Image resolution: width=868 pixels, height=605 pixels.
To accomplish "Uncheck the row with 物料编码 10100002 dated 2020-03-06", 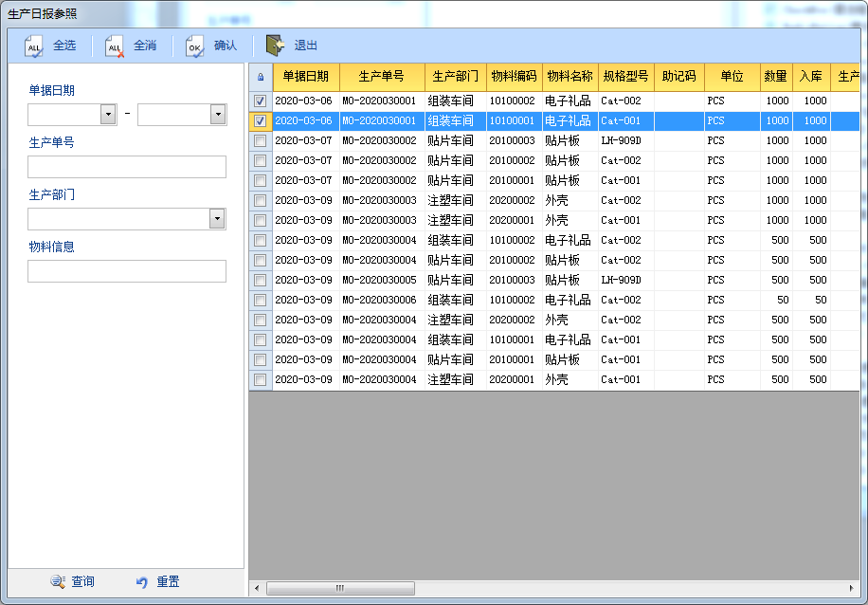I will coord(261,101).
